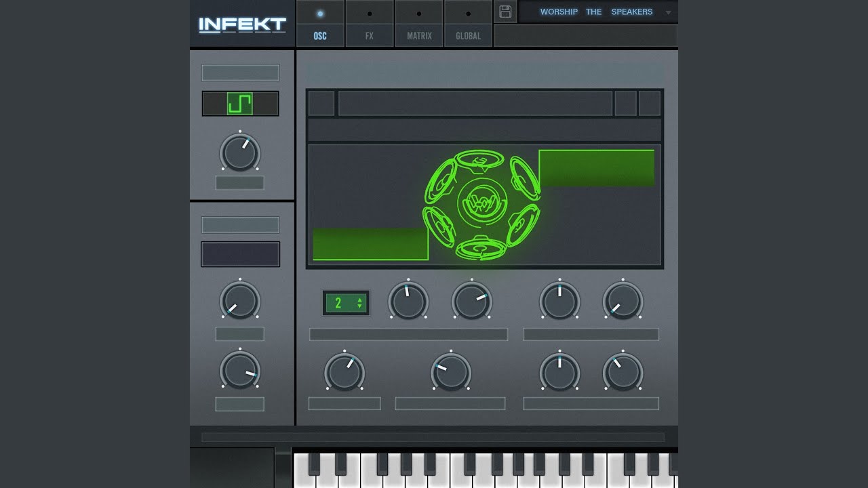868x488 pixels.
Task: Click the INFEKT logo
Action: tap(242, 25)
